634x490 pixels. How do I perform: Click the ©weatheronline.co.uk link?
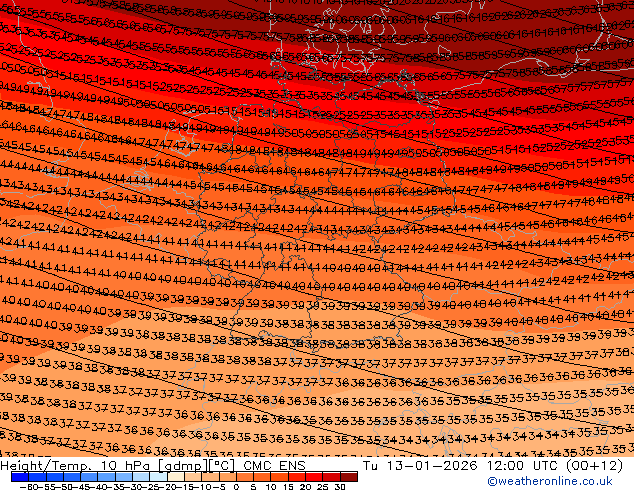pos(549,481)
